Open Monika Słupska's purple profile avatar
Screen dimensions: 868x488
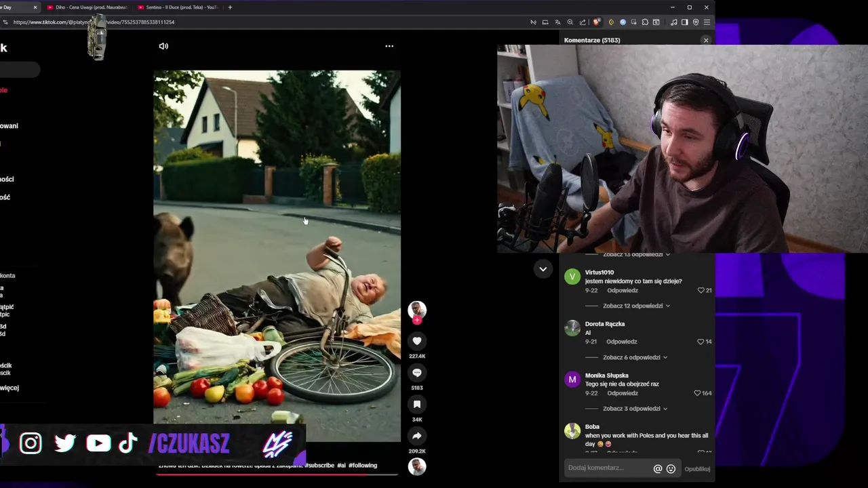(572, 380)
